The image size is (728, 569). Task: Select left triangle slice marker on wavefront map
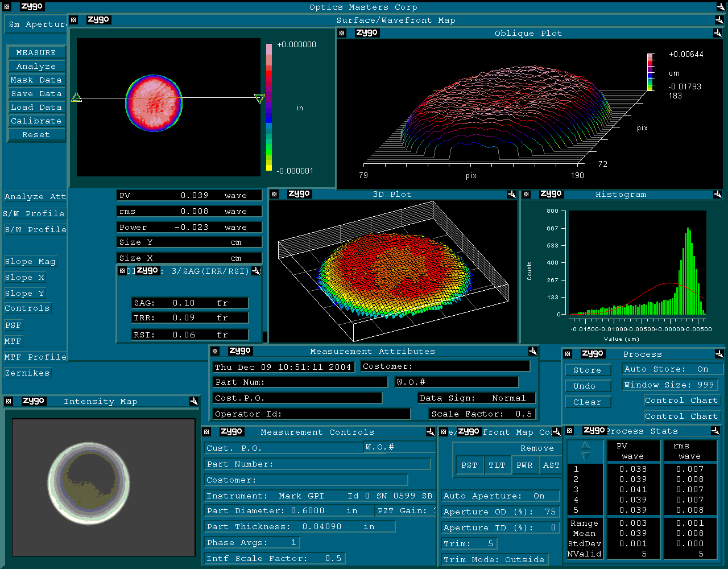pyautogui.click(x=77, y=98)
